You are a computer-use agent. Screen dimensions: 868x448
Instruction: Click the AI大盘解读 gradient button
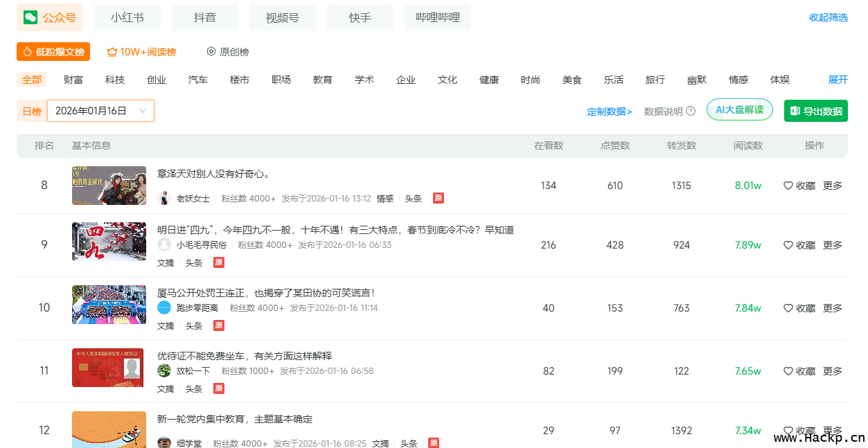[x=739, y=109]
